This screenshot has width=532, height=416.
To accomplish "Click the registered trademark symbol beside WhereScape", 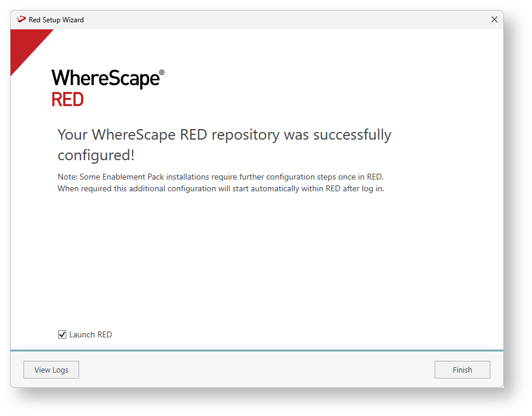I will coord(162,72).
